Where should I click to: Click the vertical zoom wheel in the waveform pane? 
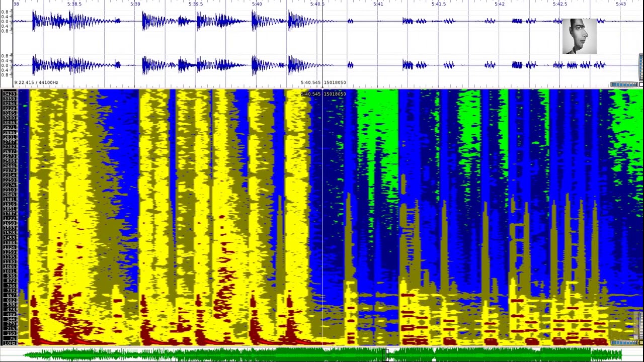641,67
